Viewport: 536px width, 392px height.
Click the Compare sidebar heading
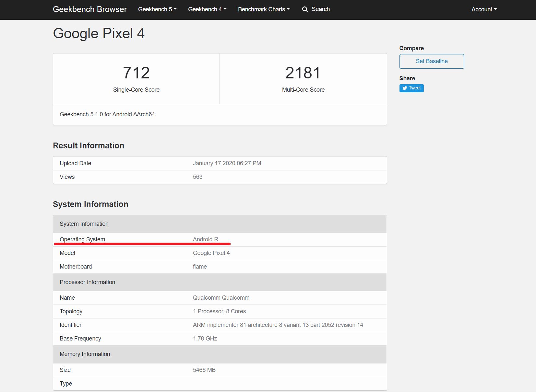411,48
